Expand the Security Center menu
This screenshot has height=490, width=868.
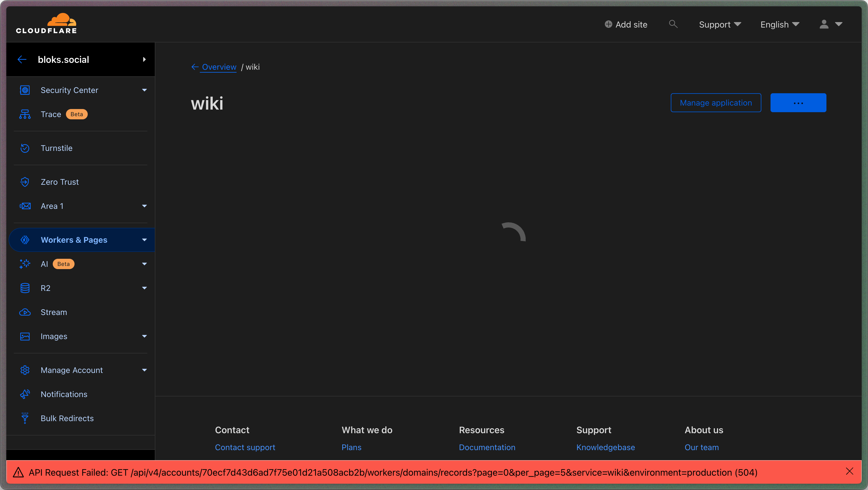pyautogui.click(x=144, y=90)
